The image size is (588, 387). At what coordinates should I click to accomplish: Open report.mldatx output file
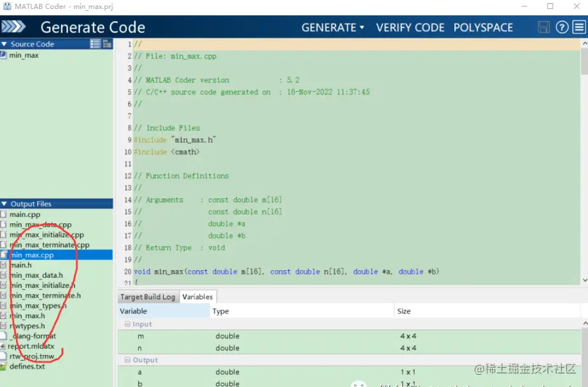pos(31,346)
